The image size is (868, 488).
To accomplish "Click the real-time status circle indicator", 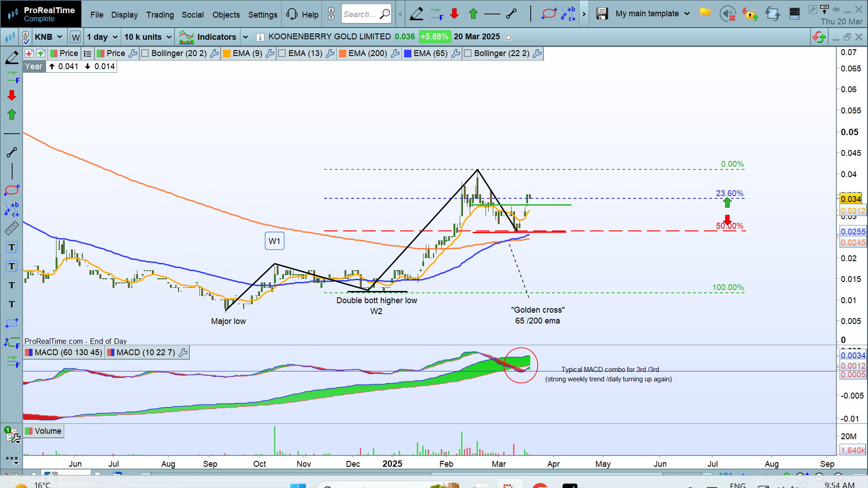I will pyautogui.click(x=509, y=38).
